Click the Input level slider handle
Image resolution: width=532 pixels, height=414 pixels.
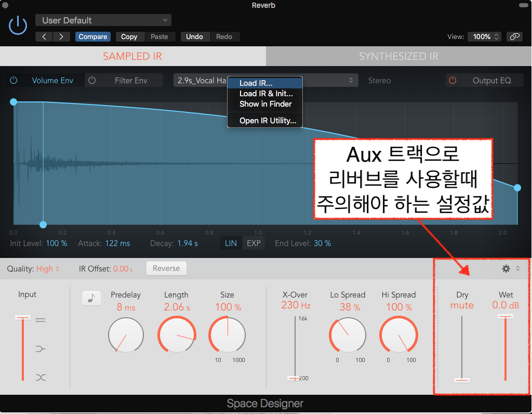[23, 318]
